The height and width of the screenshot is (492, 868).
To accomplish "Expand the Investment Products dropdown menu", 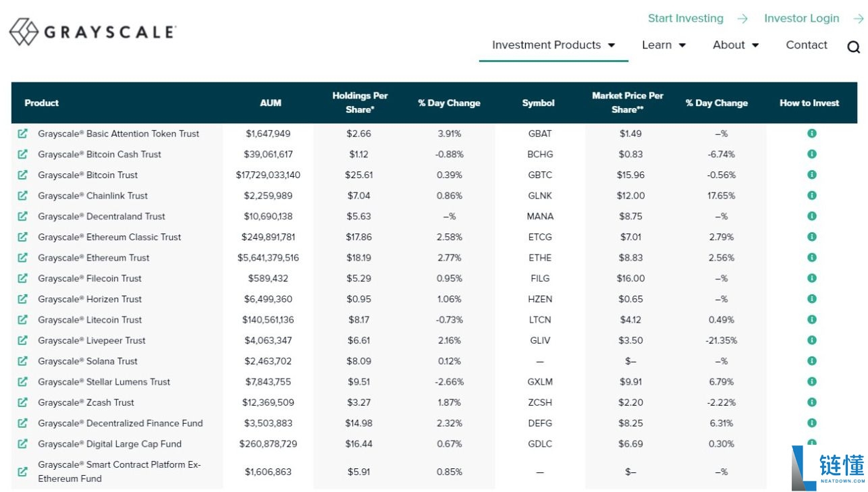I will point(553,45).
